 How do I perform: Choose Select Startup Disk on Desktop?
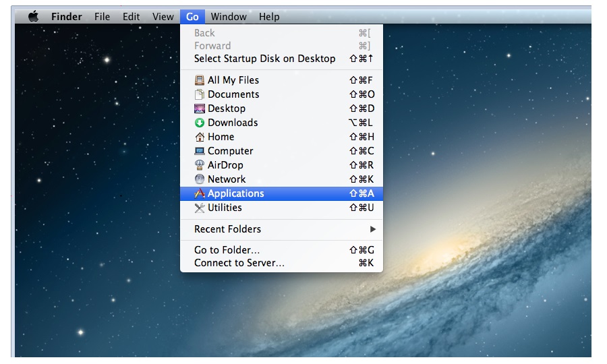pos(281,59)
